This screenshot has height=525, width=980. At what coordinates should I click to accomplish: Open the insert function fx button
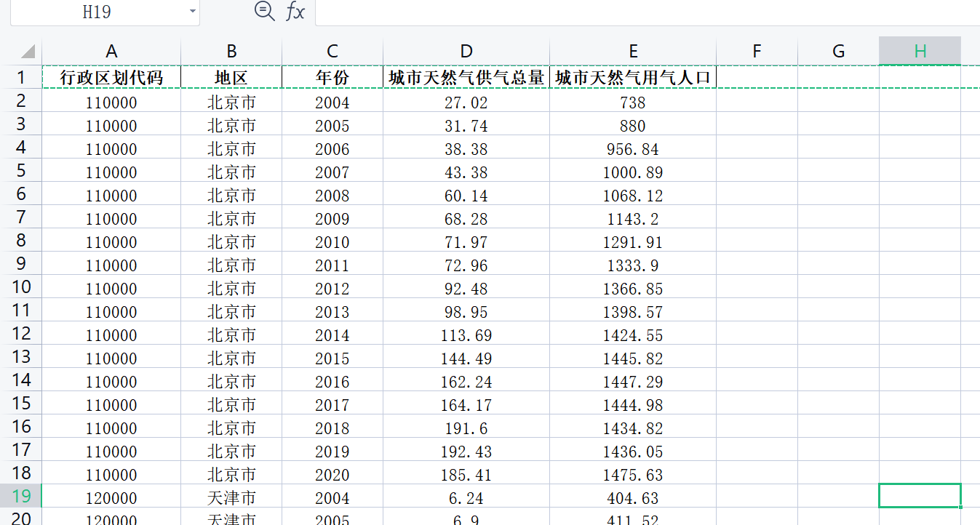295,12
